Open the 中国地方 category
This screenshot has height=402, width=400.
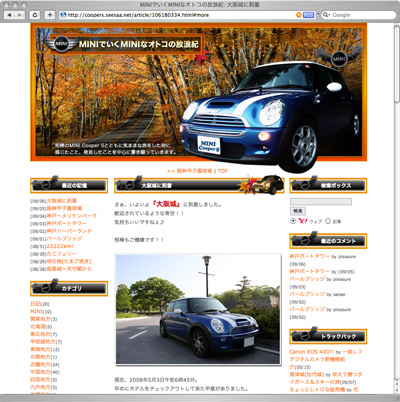click(x=40, y=372)
